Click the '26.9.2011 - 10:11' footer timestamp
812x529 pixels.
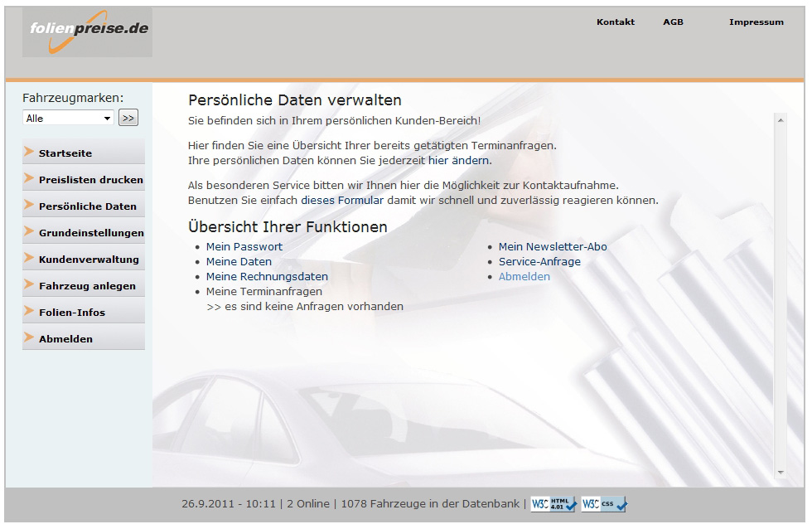[x=229, y=504]
